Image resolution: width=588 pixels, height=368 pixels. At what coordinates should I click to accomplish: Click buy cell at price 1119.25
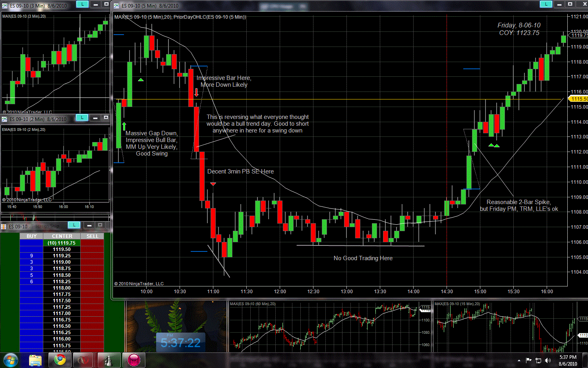(x=31, y=256)
